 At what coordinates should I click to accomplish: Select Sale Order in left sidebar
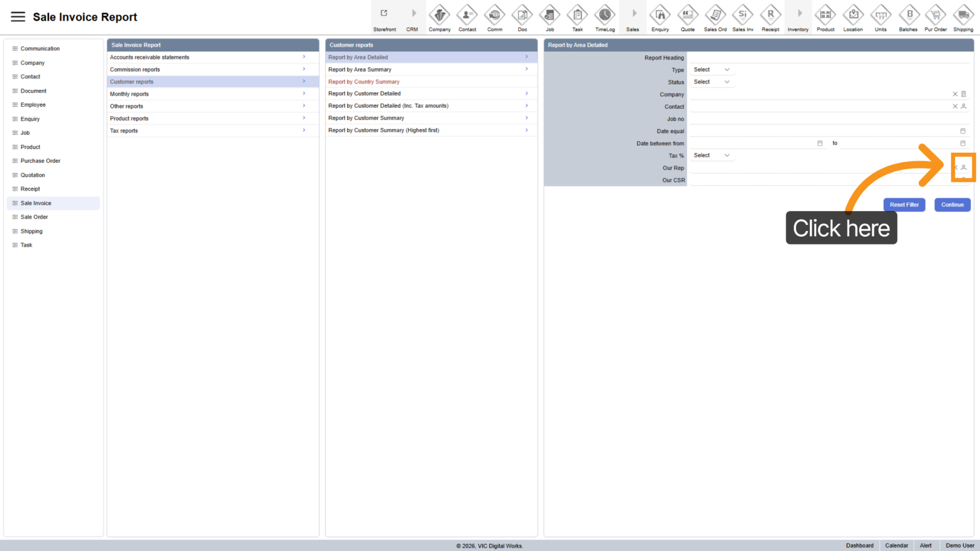pyautogui.click(x=34, y=217)
